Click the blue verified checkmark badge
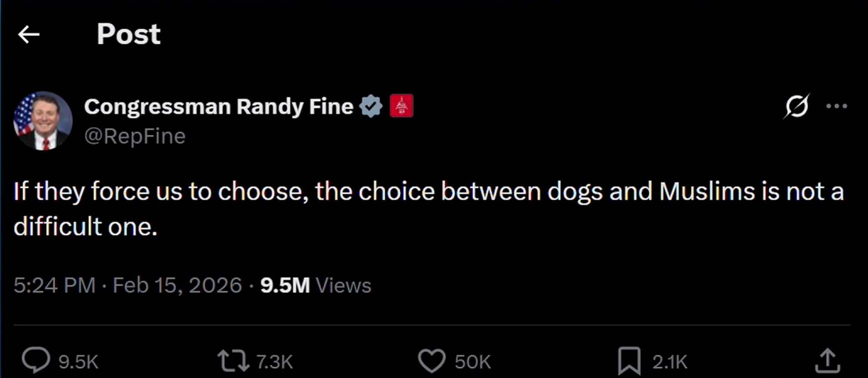 pos(371,106)
